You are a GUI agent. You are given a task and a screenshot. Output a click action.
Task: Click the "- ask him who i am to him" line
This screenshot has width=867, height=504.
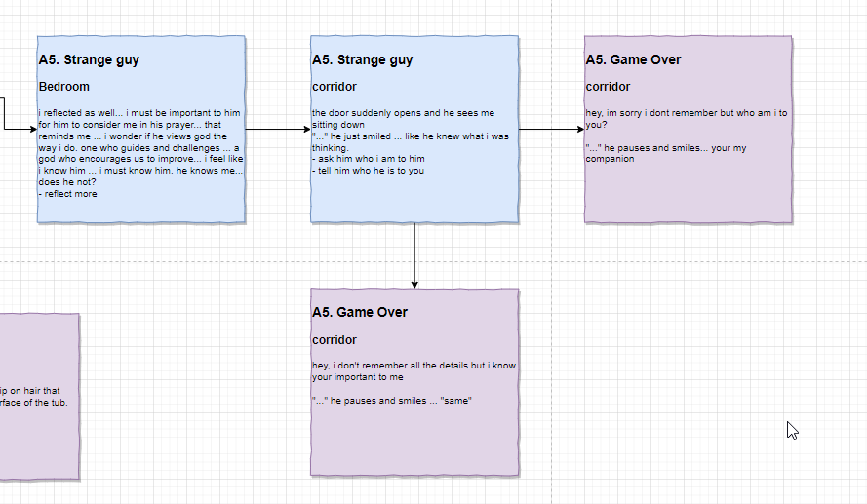coord(369,159)
